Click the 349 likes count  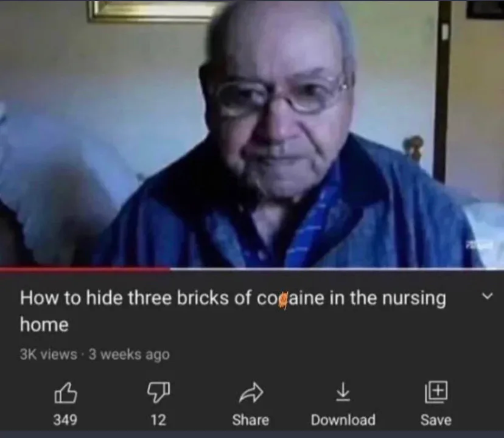click(65, 420)
